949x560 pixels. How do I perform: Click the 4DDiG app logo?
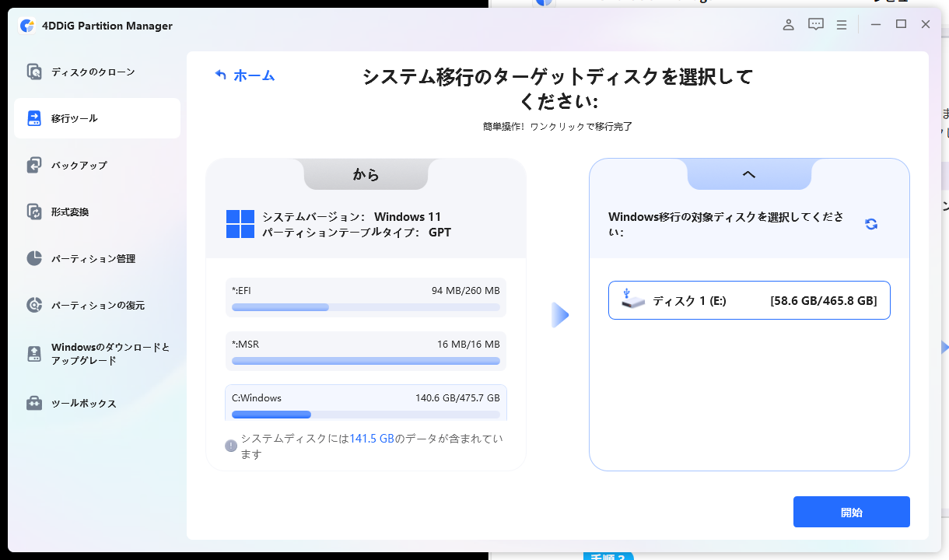pyautogui.click(x=27, y=26)
